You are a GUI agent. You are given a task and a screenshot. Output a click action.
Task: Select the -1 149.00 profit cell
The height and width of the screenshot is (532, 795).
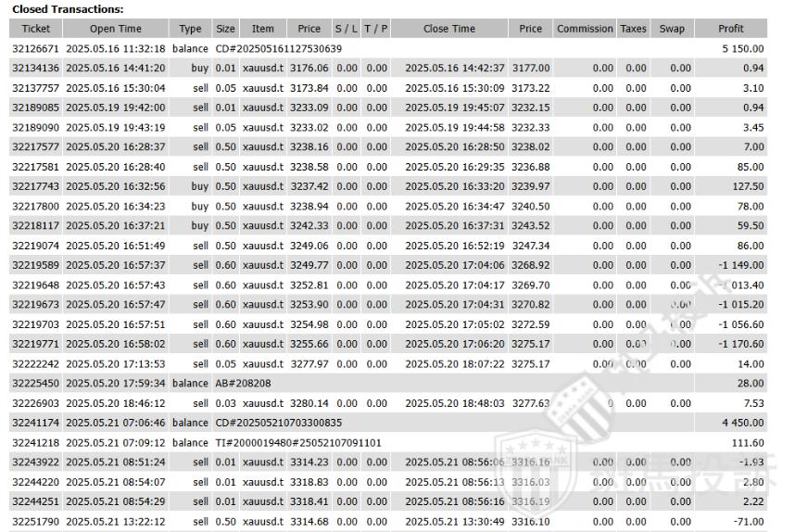click(x=740, y=265)
